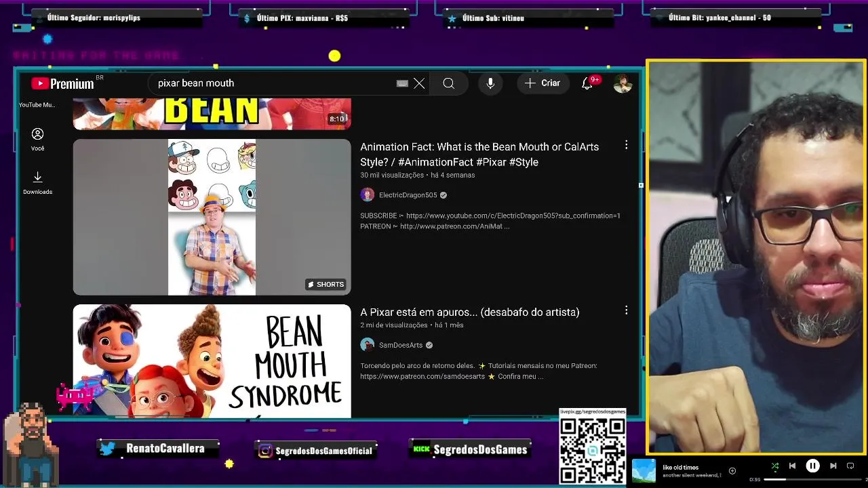Open more options for the Animation Fact video

click(x=626, y=145)
